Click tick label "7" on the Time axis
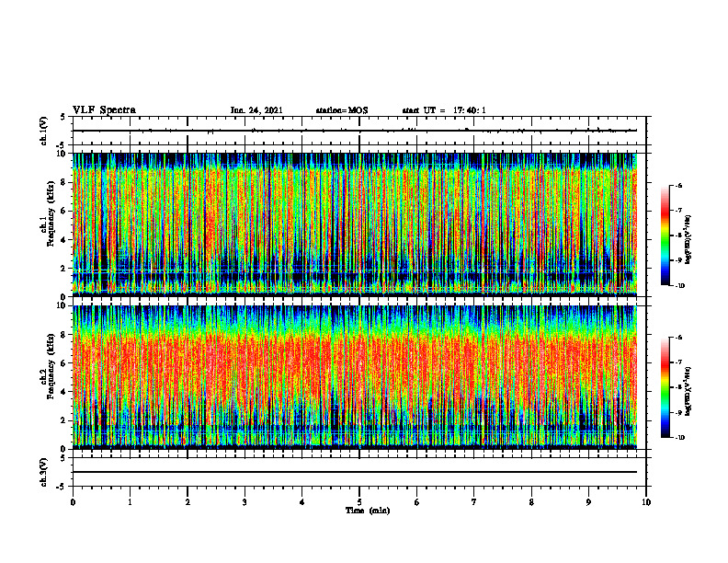 point(474,502)
